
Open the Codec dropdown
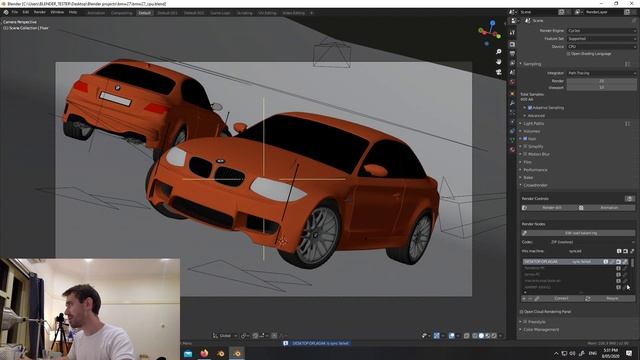point(593,242)
